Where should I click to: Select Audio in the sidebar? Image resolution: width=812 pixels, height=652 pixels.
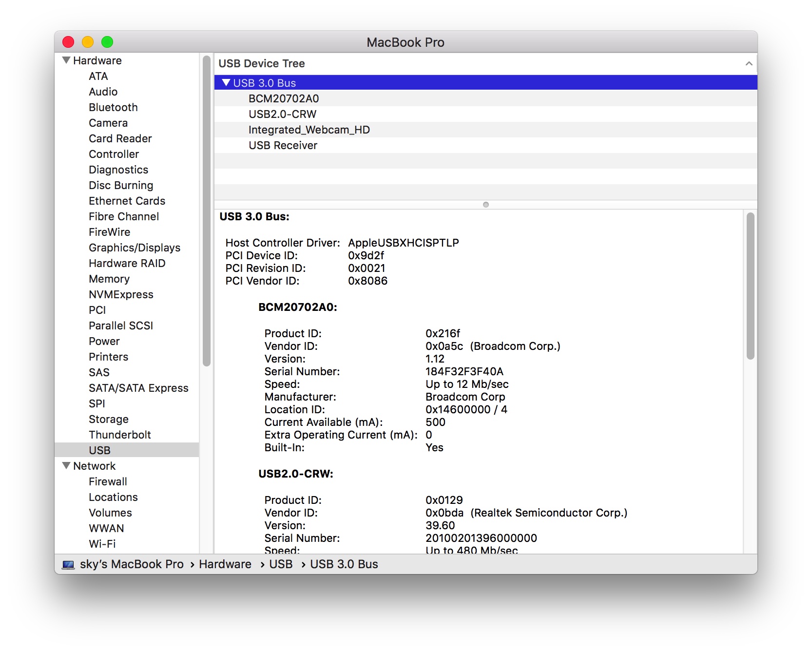(103, 92)
